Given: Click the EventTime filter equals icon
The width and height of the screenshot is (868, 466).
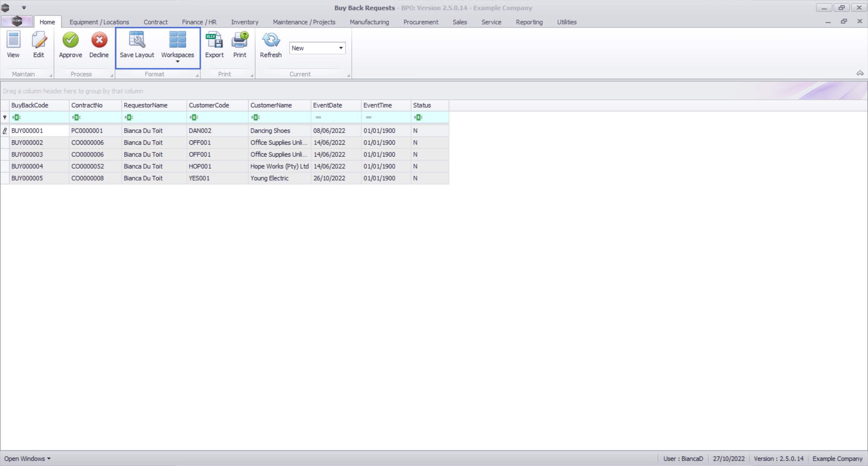Looking at the screenshot, I should pyautogui.click(x=368, y=117).
